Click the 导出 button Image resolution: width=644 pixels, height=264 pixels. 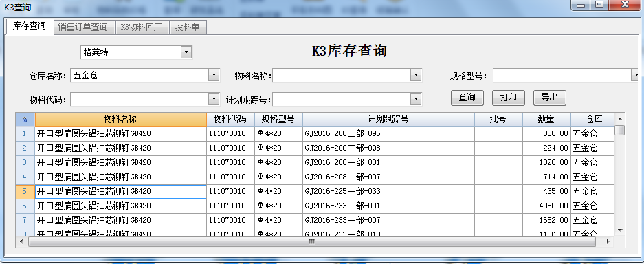tap(550, 98)
